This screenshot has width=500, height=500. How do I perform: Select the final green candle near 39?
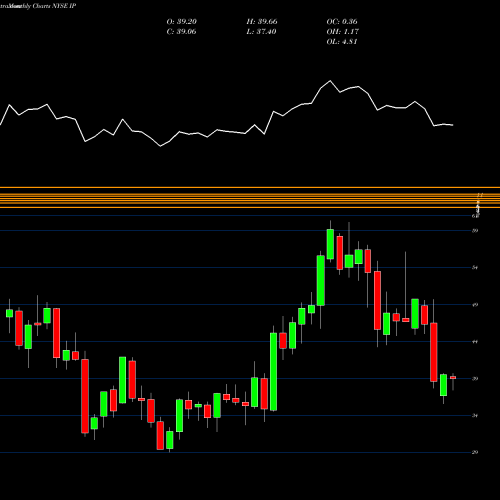click(443, 385)
